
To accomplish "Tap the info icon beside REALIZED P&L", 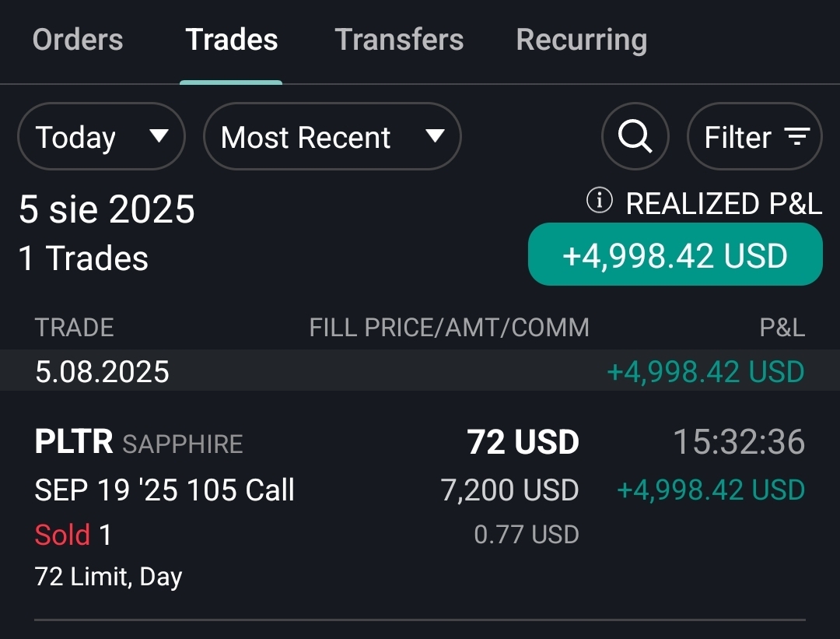I will tap(599, 202).
